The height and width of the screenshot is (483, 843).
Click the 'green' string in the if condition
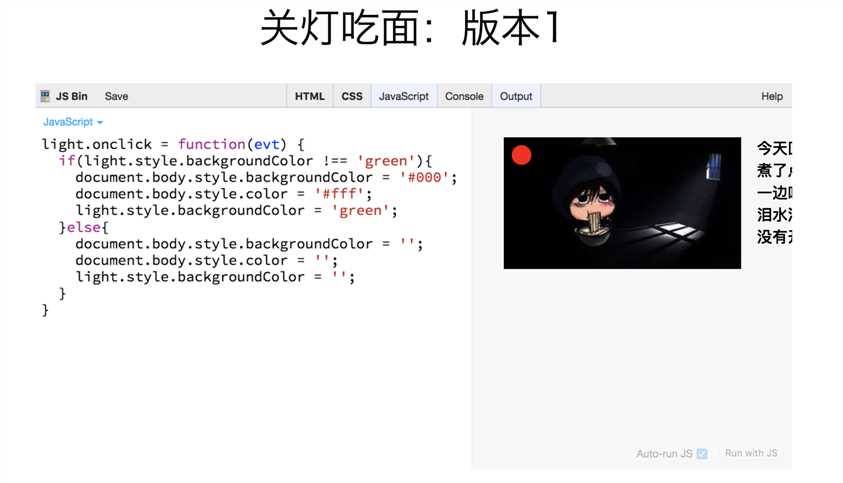(x=386, y=161)
